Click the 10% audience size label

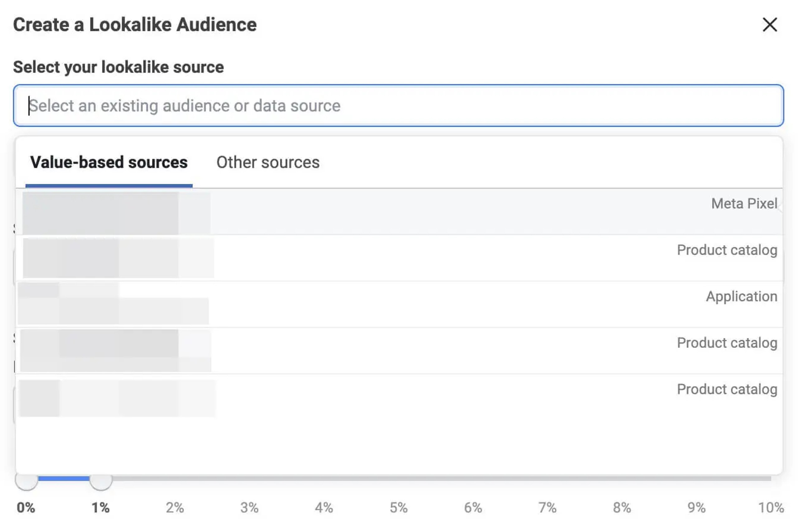click(x=771, y=508)
